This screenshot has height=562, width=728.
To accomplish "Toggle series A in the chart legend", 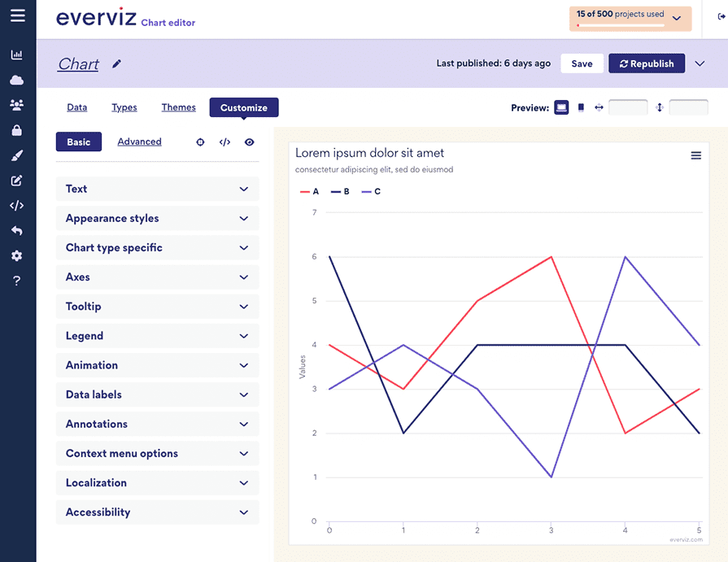I will click(x=310, y=192).
